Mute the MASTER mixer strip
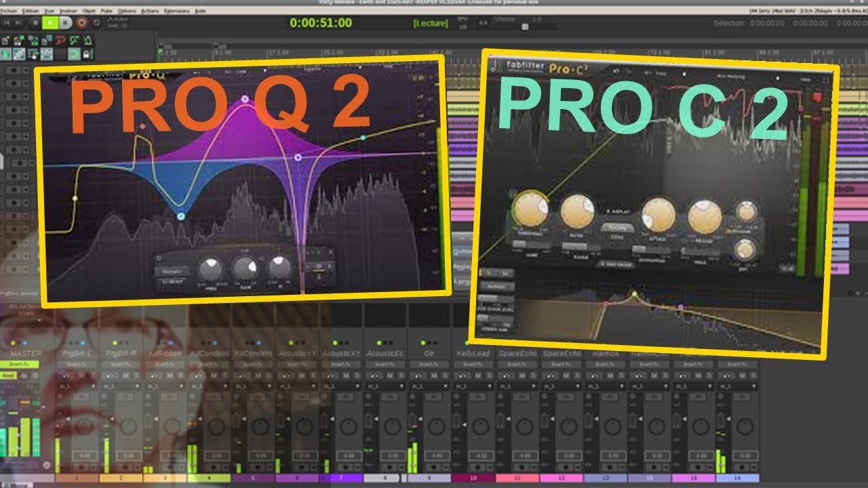The height and width of the screenshot is (488, 868). [x=24, y=375]
